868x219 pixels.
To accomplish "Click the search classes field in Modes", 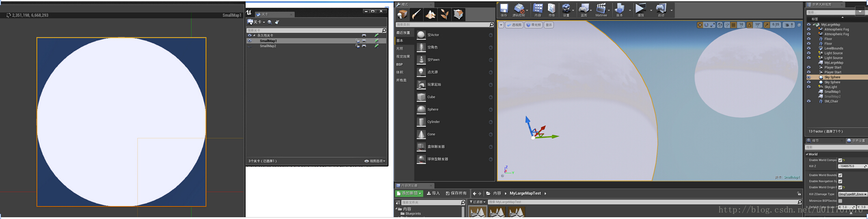I will click(x=444, y=25).
